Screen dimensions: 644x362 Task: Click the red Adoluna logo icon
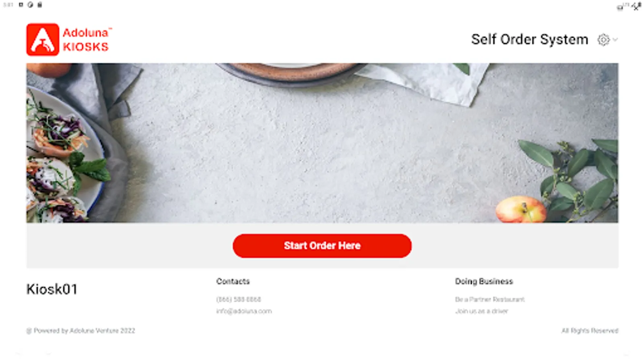43,39
